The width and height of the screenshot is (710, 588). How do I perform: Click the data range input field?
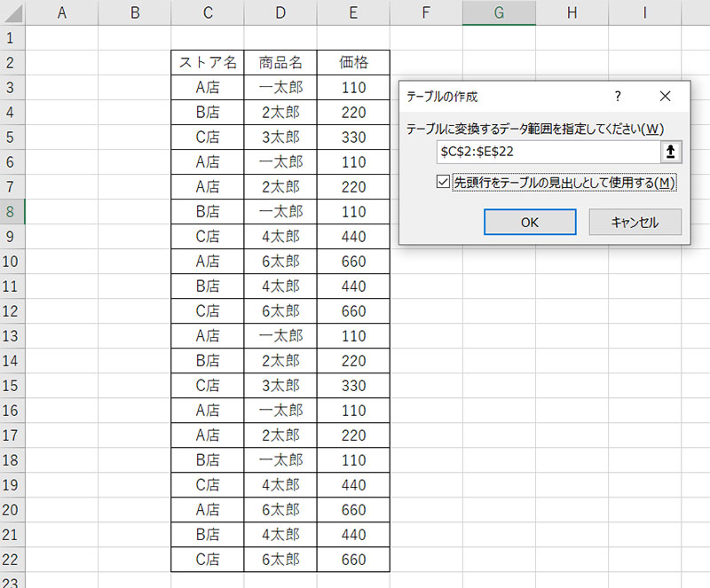548,152
